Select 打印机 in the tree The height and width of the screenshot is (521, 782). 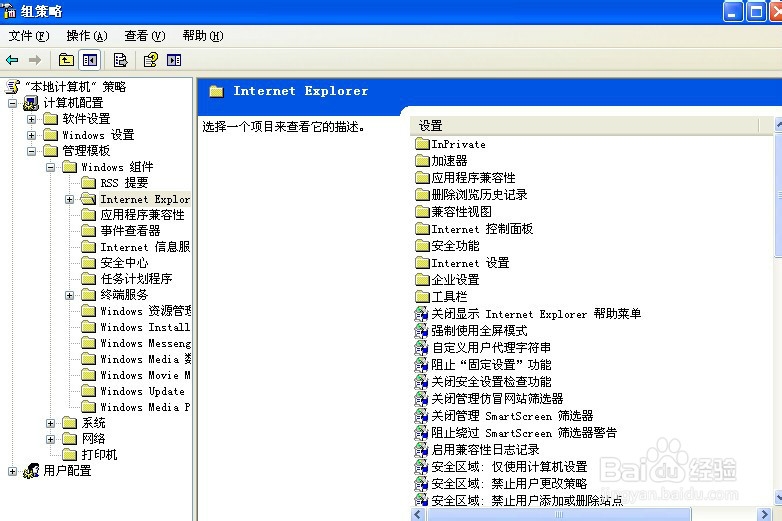tap(99, 455)
